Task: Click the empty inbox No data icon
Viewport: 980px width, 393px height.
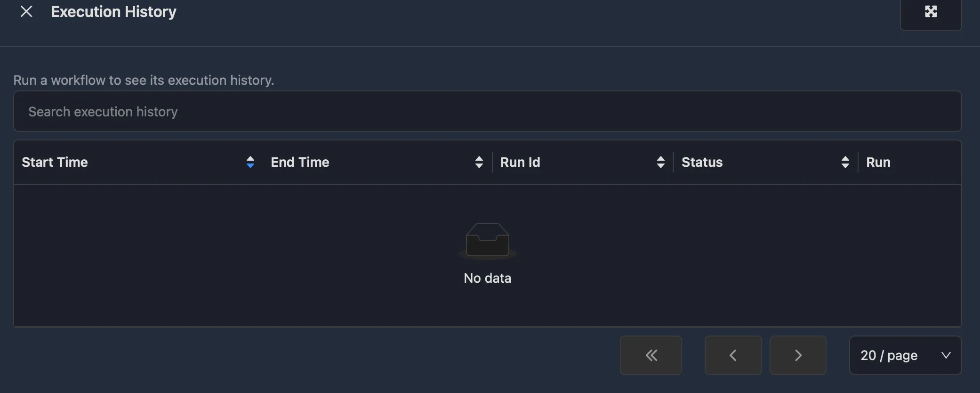Action: [487, 241]
